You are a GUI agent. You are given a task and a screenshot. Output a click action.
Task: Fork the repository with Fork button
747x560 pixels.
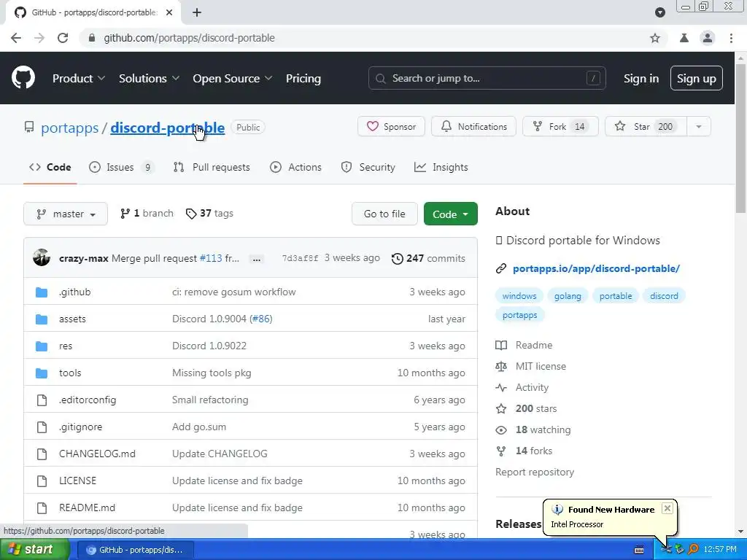tap(560, 127)
